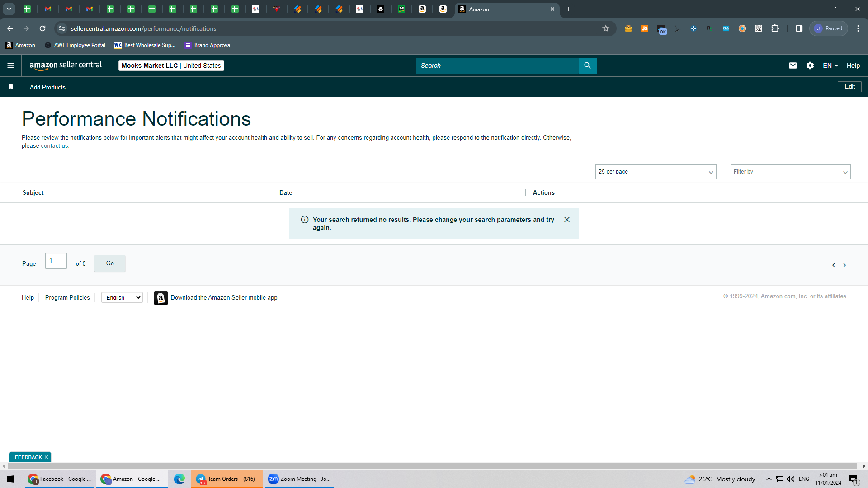Open the Seller Central hamburger menu
Screen dimensions: 868x488
click(11, 66)
